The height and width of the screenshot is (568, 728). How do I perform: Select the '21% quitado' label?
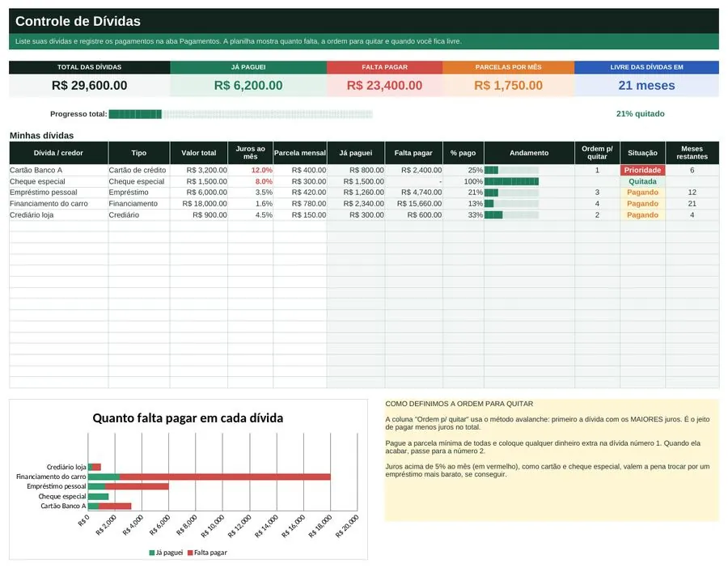click(x=641, y=114)
